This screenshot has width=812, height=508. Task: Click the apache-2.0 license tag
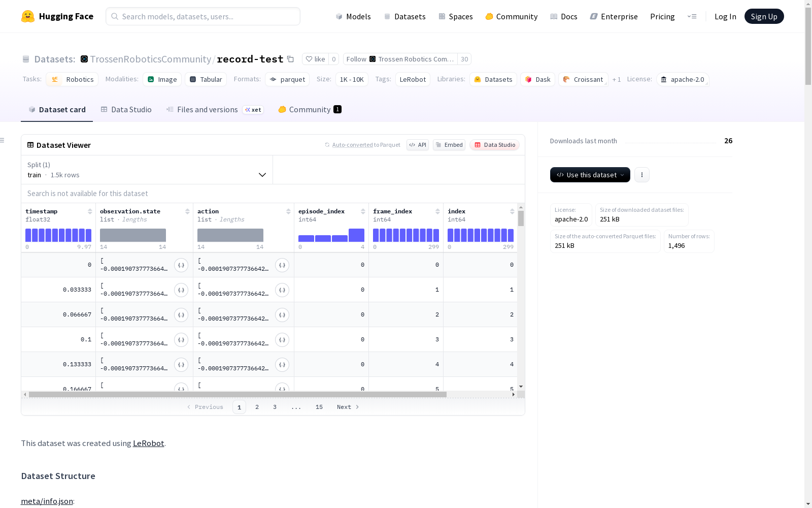pyautogui.click(x=683, y=79)
